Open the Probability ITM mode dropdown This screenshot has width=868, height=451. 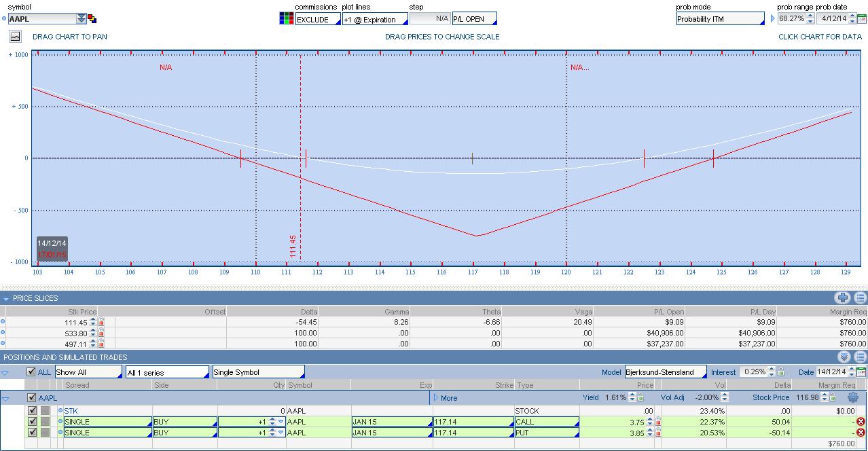click(719, 19)
